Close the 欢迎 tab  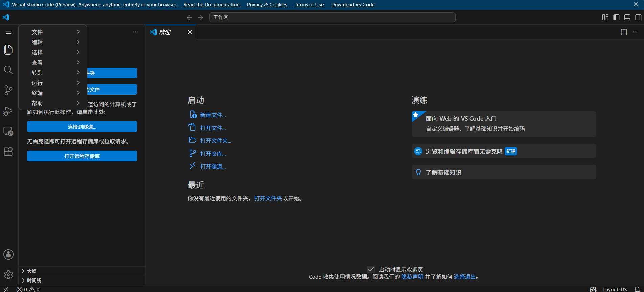[x=190, y=32]
